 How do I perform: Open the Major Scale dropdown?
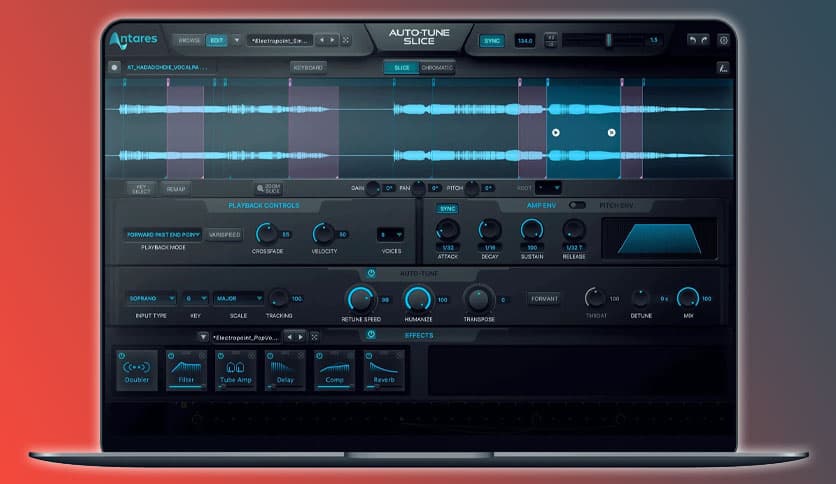pyautogui.click(x=238, y=299)
